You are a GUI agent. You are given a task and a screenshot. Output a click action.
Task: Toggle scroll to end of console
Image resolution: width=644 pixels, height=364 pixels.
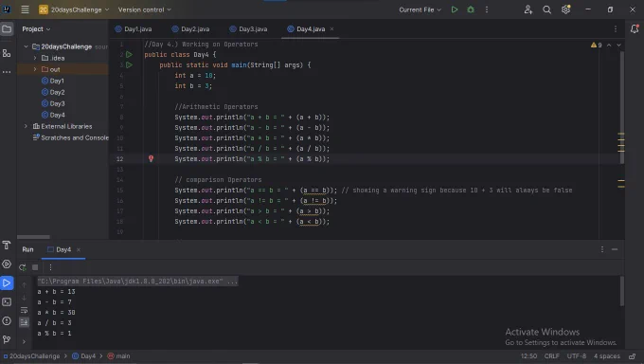[25, 322]
